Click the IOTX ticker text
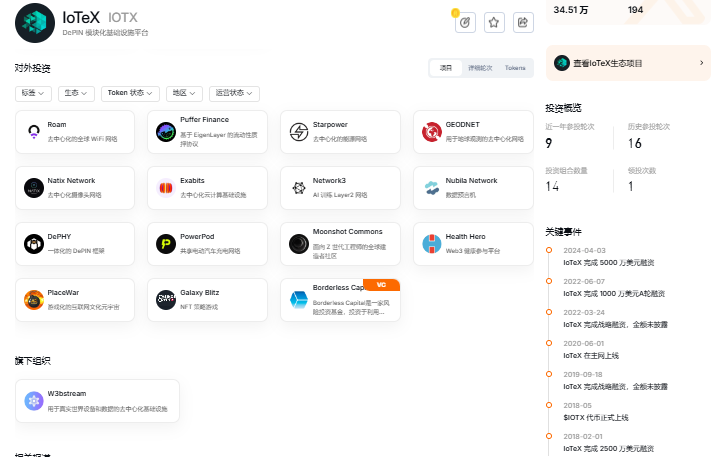The height and width of the screenshot is (457, 717). [x=123, y=17]
